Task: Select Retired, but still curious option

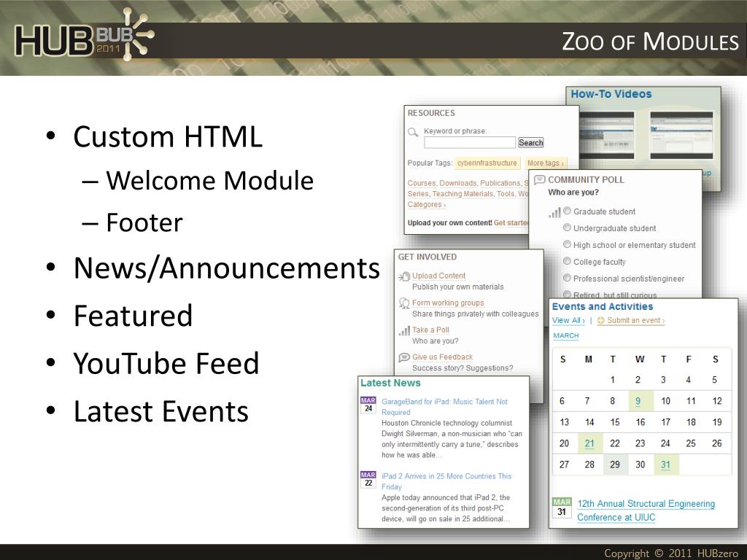Action: 567,295
